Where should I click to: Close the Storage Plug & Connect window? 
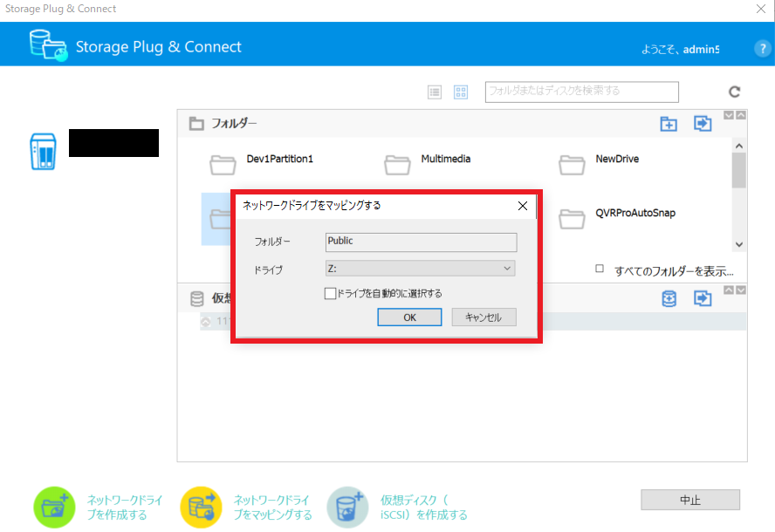click(x=761, y=9)
